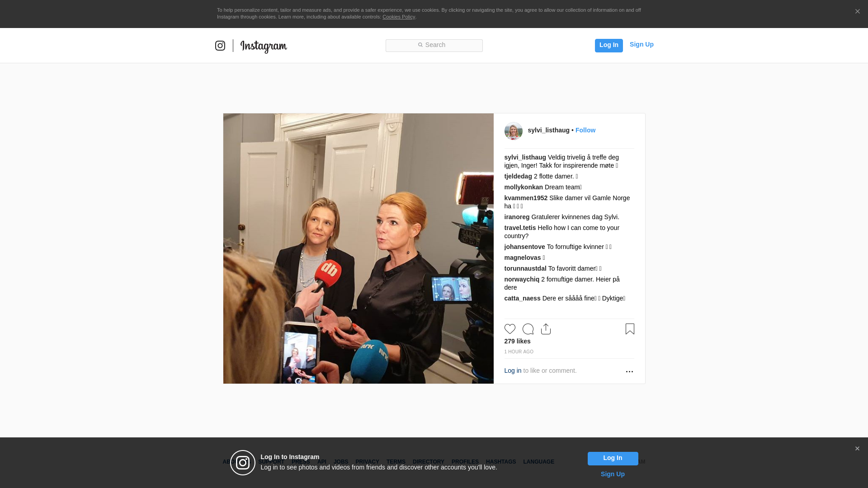The width and height of the screenshot is (868, 488).
Task: View the 279 likes count
Action: pyautogui.click(x=517, y=341)
